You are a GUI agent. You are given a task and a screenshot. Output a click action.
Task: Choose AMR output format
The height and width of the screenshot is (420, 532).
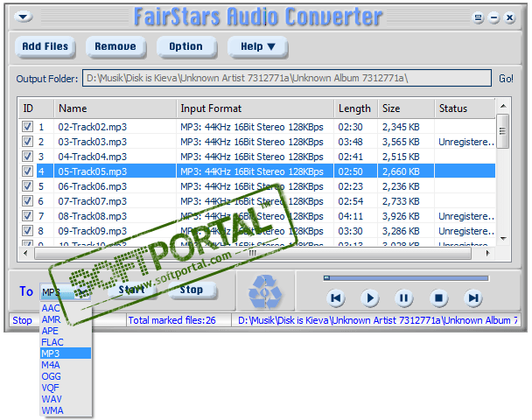(x=66, y=319)
